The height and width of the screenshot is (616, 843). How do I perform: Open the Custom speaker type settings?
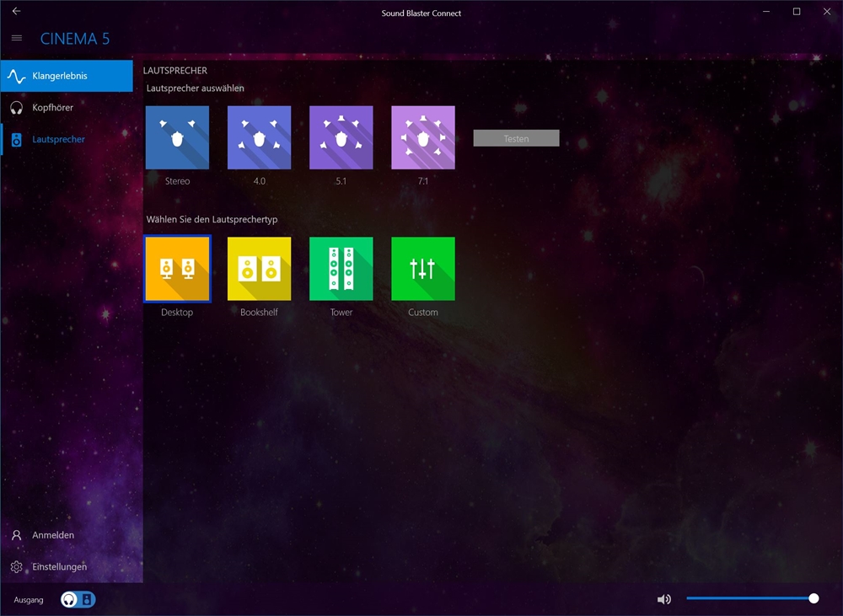[422, 269]
